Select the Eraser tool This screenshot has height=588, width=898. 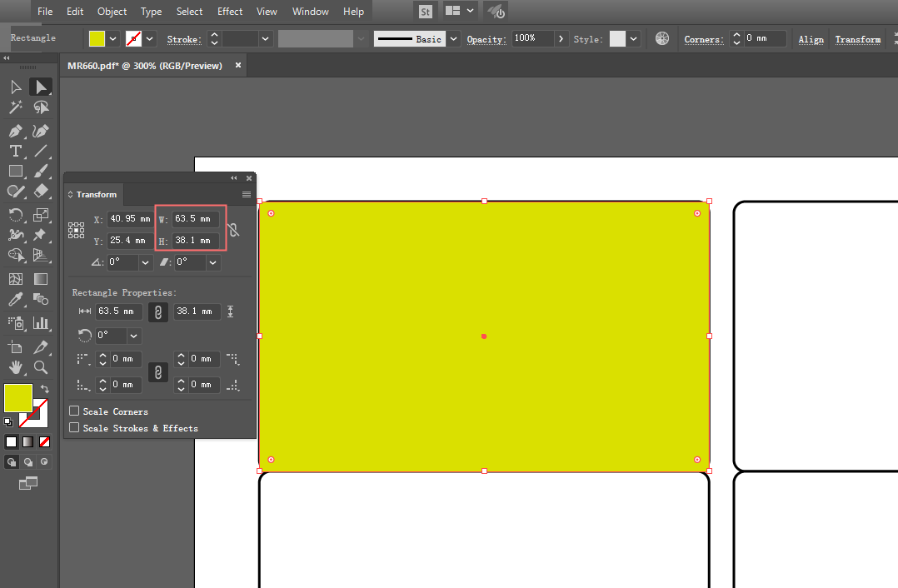point(41,192)
